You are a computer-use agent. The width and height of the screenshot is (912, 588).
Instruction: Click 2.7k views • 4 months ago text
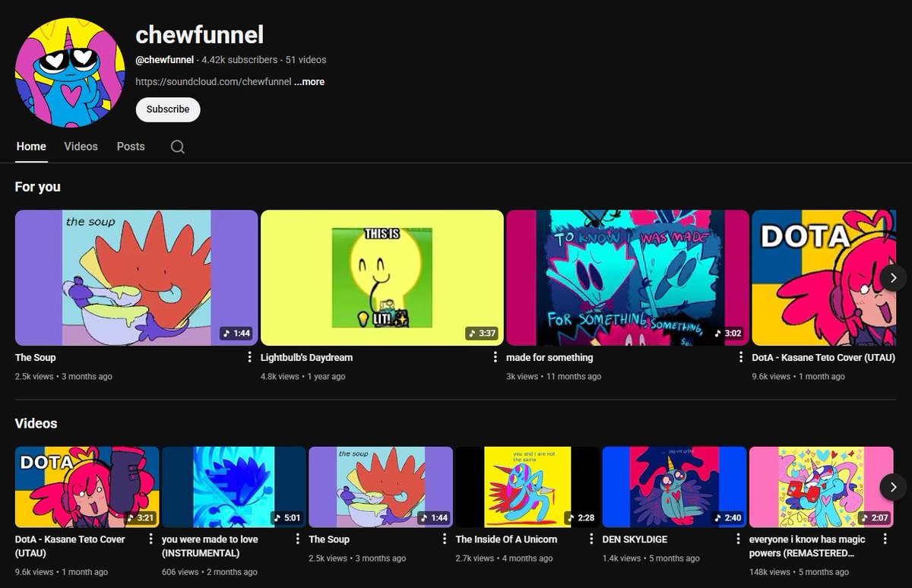[x=505, y=559]
